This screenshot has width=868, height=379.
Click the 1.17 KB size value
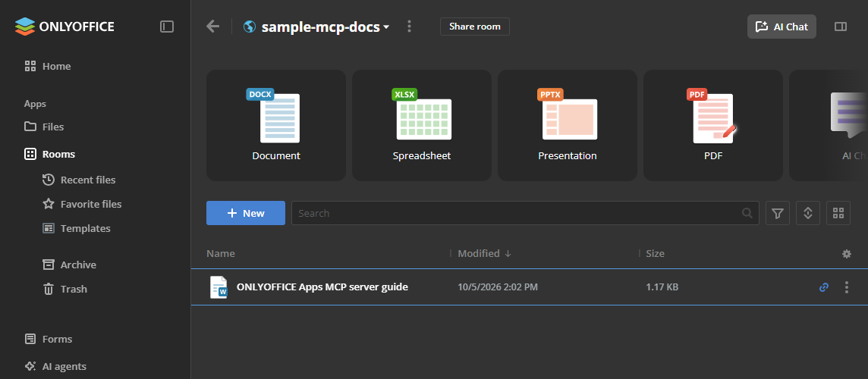(662, 287)
